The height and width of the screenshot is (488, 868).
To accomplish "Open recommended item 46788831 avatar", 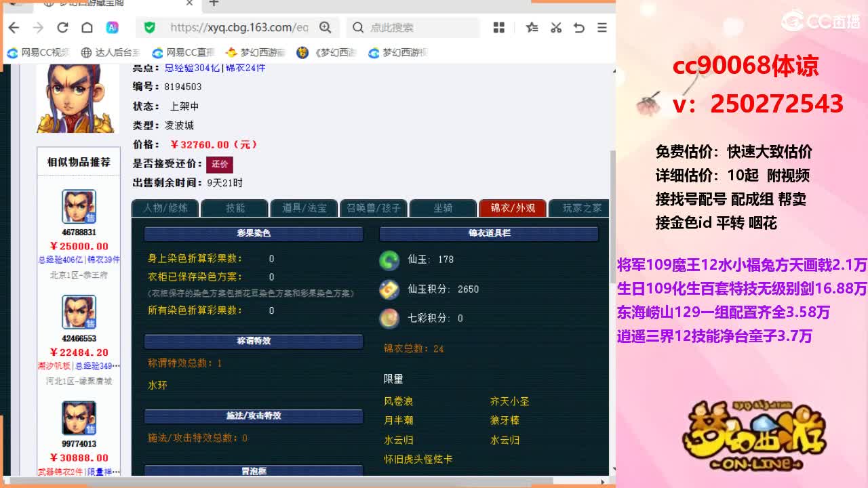I will pos(79,207).
